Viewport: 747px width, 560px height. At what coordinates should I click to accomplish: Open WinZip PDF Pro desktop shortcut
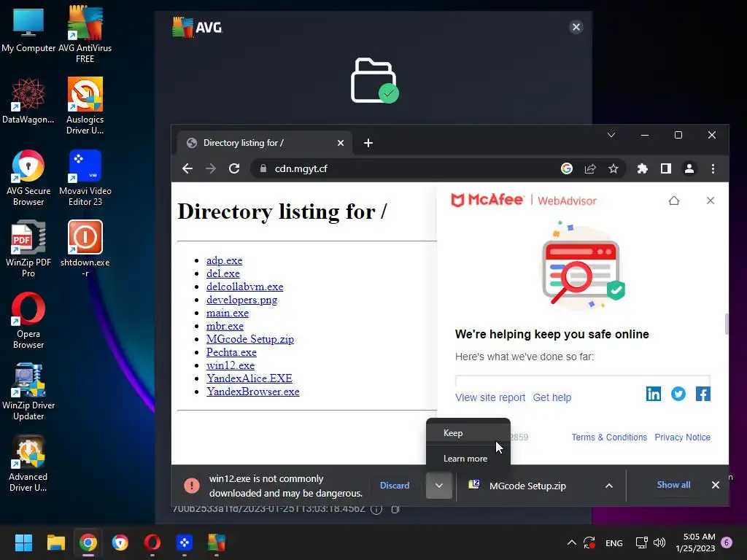coord(28,249)
